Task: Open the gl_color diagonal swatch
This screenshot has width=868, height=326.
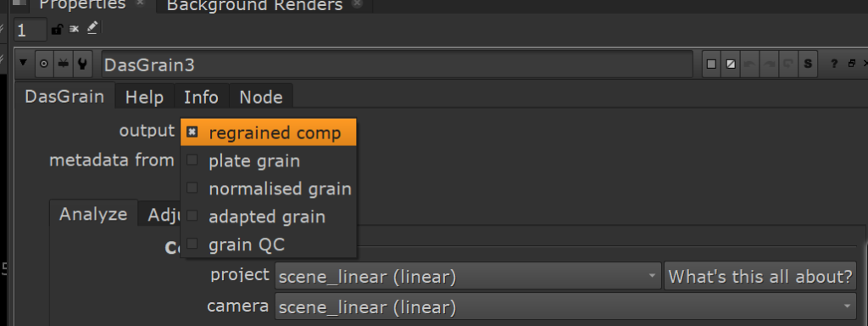Action: [731, 65]
